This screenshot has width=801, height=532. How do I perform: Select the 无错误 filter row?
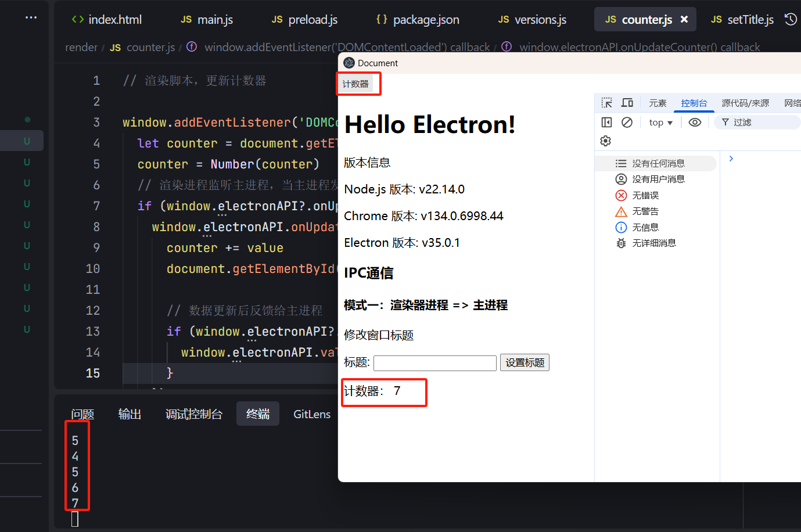click(656, 195)
